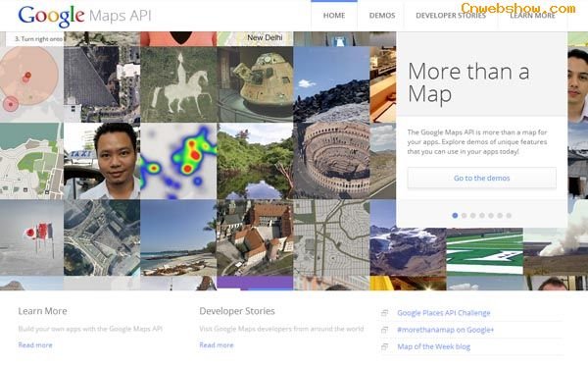Open the Map of the Week blog link
The image size is (588, 366).
433,346
